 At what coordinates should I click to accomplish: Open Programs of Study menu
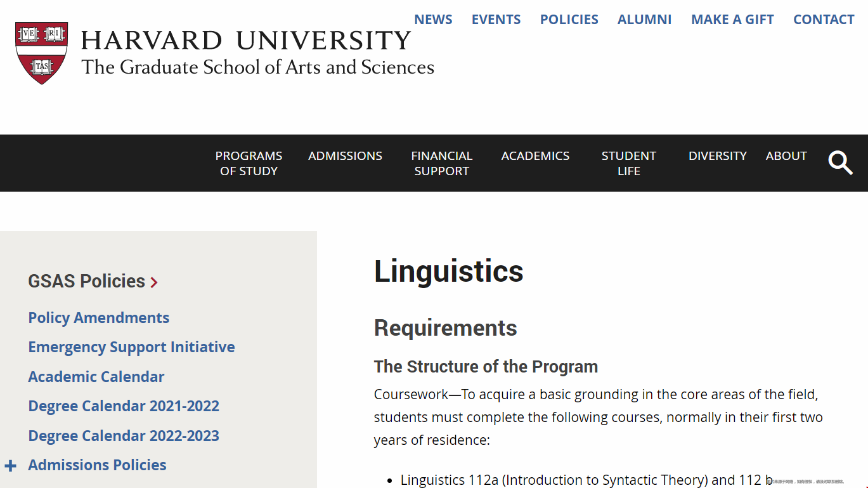[x=249, y=163]
